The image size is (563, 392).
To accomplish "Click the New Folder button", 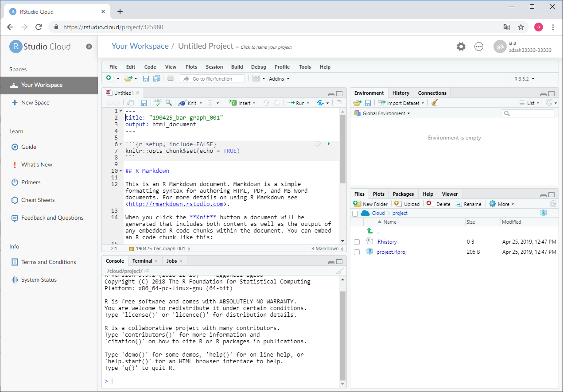I will (370, 204).
